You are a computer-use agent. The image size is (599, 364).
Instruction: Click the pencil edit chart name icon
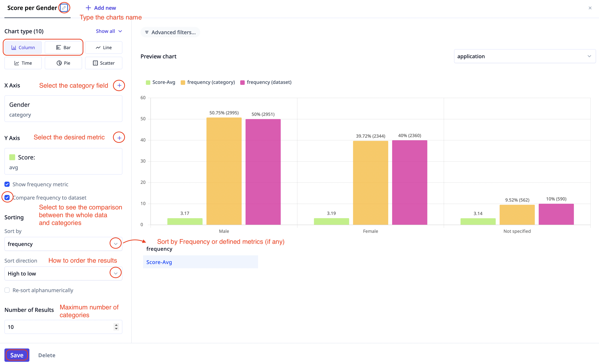click(x=64, y=8)
